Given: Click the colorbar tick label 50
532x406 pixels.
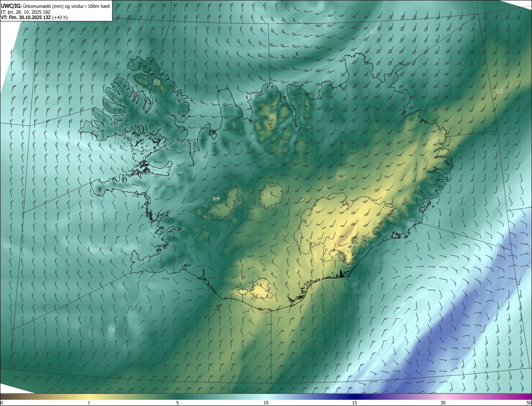Looking at the screenshot, I should tap(529, 403).
